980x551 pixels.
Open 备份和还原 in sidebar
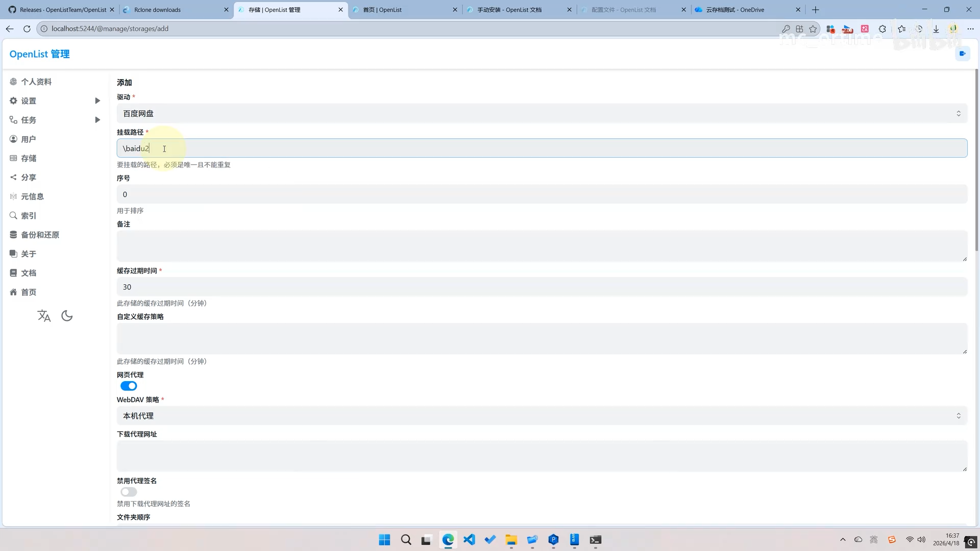point(40,235)
